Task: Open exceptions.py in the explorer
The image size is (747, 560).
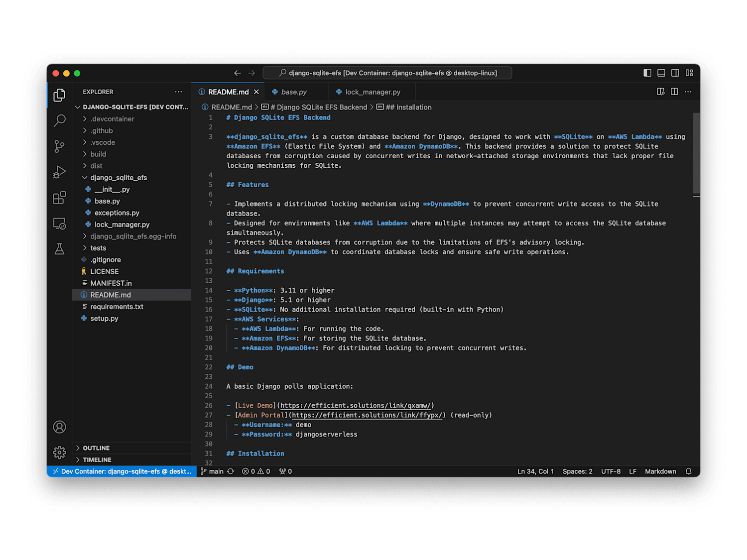Action: pyautogui.click(x=131, y=213)
